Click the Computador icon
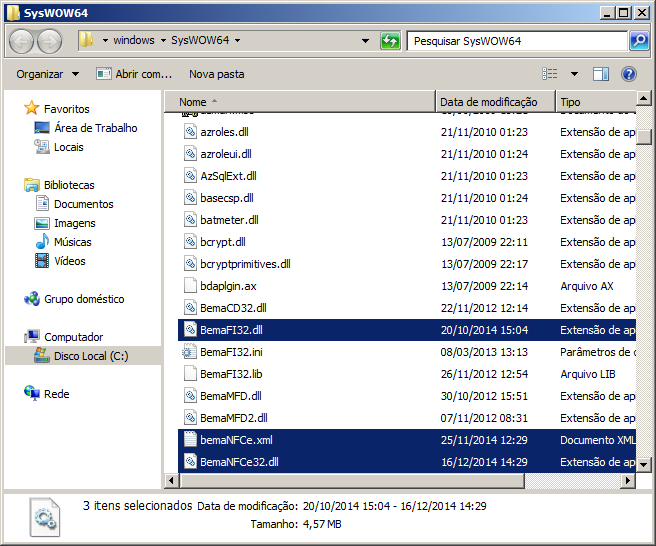656x546 pixels. tap(32, 336)
